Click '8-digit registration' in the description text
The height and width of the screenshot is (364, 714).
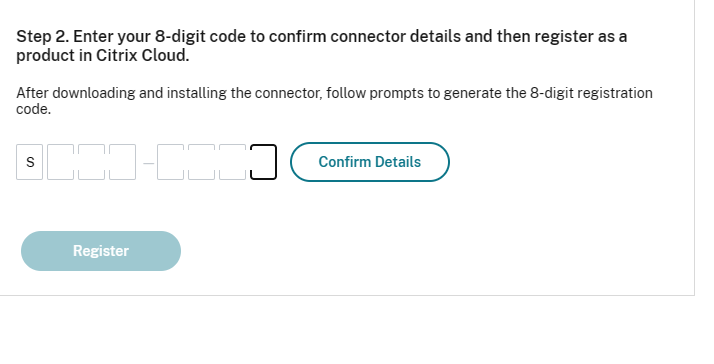[591, 93]
